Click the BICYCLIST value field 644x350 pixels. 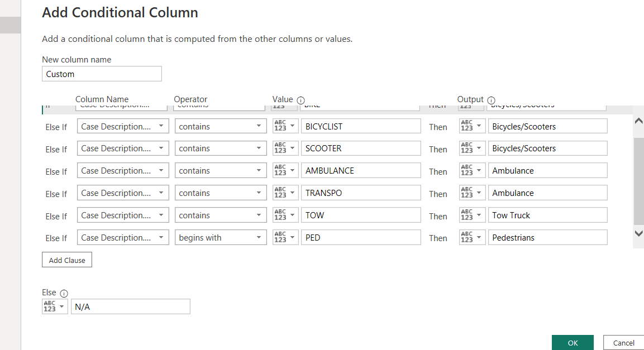(x=361, y=126)
